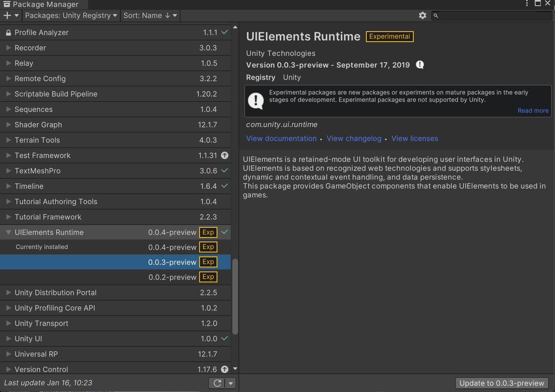Collapse UIElements Runtime versions
This screenshot has width=555, height=392.
9,232
